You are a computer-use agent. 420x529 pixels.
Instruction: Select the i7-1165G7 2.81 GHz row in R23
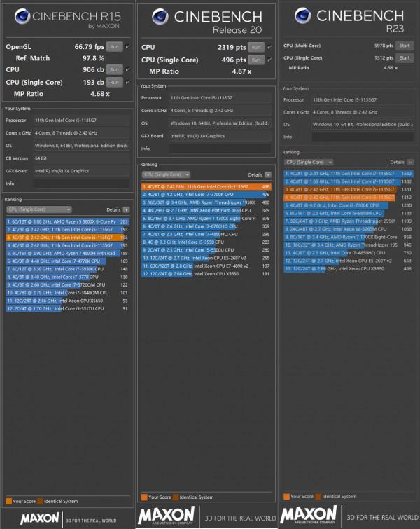pyautogui.click(x=349, y=174)
